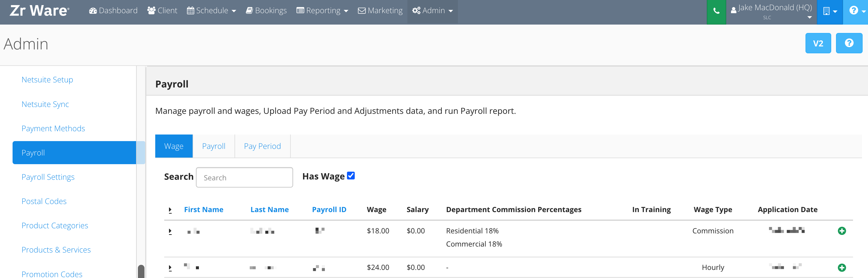Switch to the Pay Period tab

263,146
